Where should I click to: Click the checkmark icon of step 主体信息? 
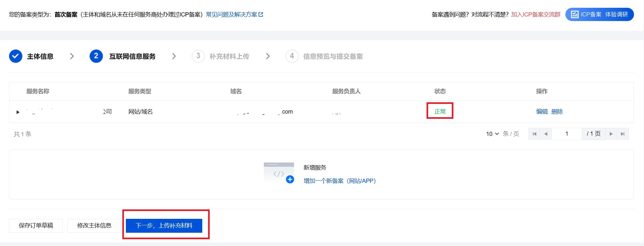point(16,56)
